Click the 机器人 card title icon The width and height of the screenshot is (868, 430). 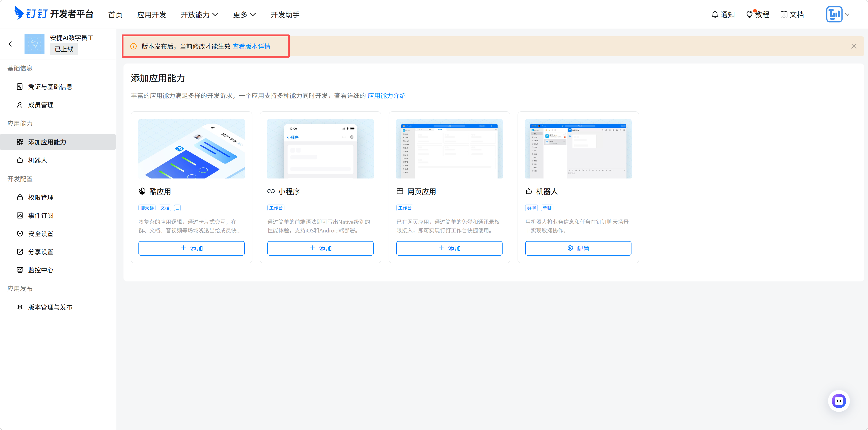pyautogui.click(x=529, y=191)
